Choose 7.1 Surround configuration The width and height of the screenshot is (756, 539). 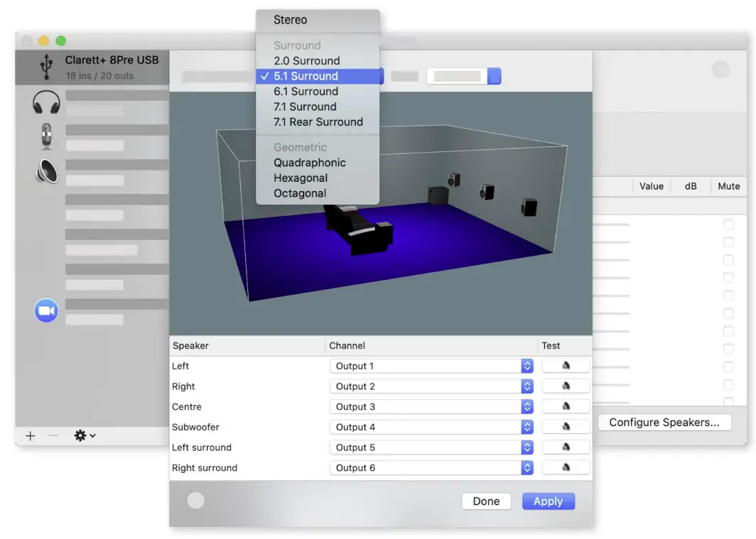pyautogui.click(x=318, y=107)
